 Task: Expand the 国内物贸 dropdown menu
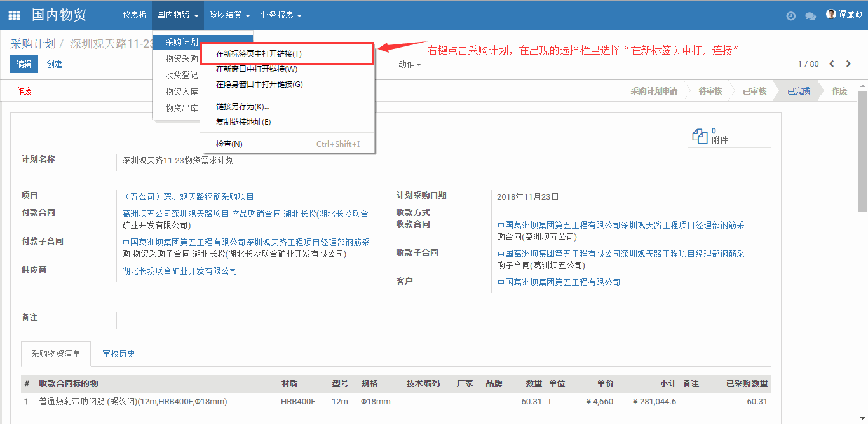pos(178,15)
